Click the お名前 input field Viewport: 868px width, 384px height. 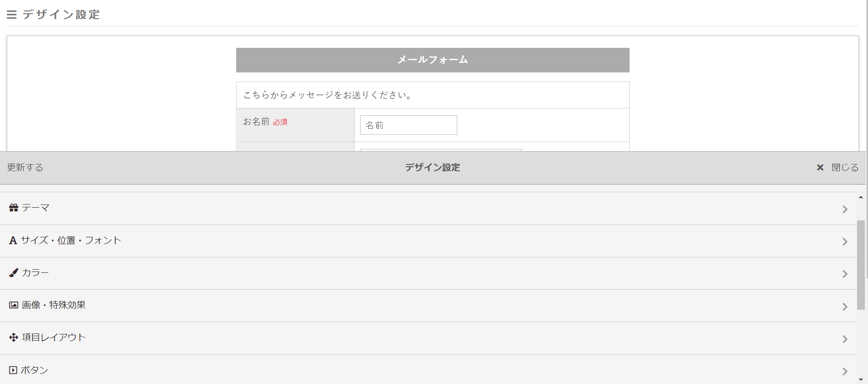tap(408, 125)
